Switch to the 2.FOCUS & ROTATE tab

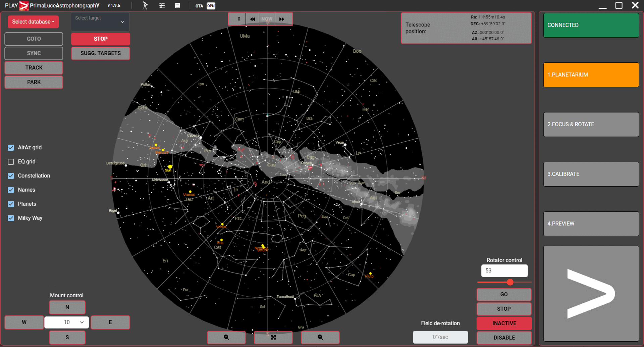coord(591,125)
